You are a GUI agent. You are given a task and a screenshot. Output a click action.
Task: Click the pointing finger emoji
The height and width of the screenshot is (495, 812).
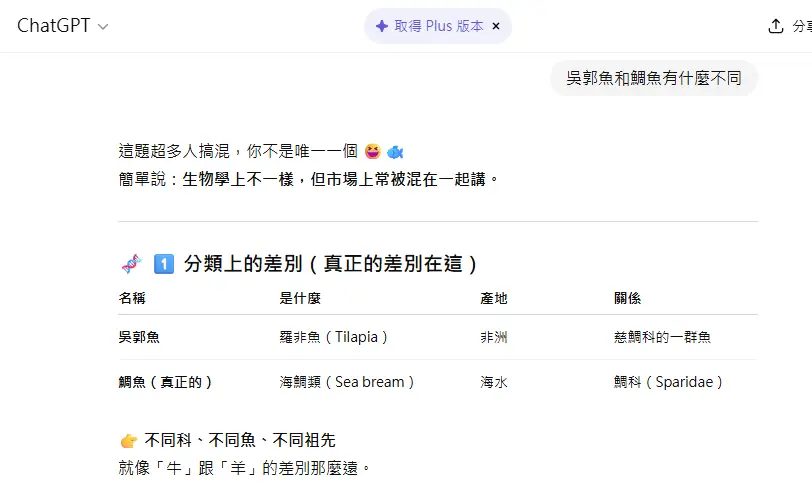(x=128, y=441)
